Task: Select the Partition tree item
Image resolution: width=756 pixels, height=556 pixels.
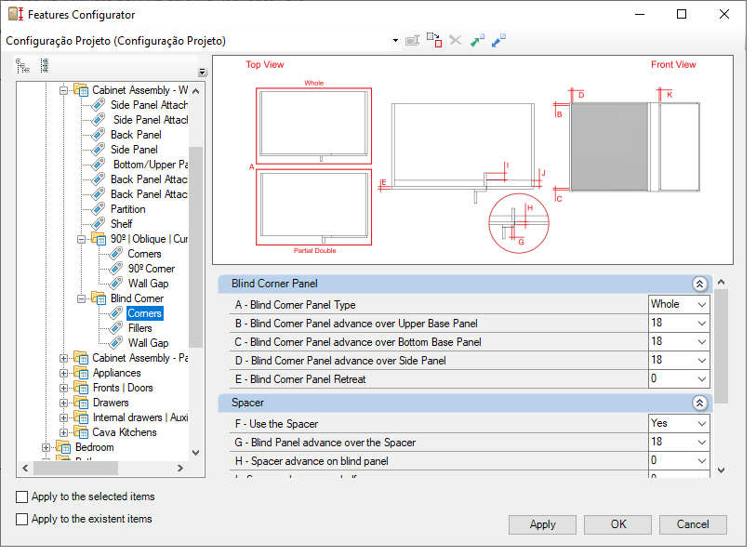Action: [127, 209]
